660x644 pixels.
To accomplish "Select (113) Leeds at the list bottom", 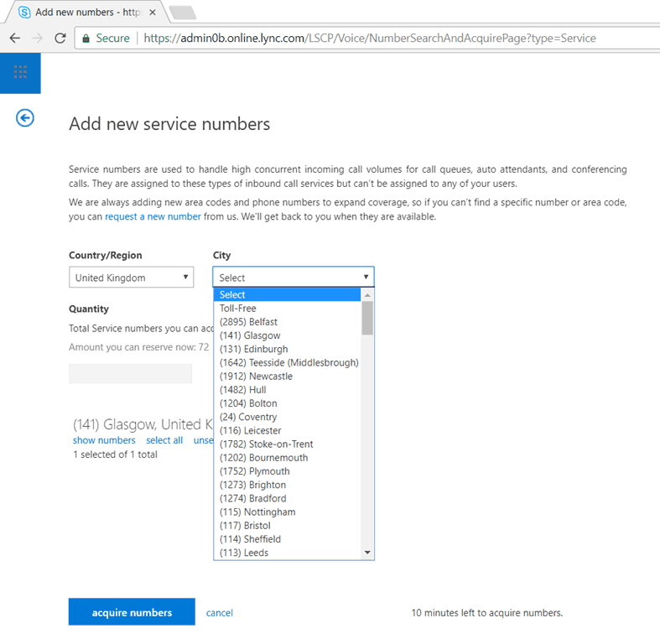I will click(x=244, y=553).
